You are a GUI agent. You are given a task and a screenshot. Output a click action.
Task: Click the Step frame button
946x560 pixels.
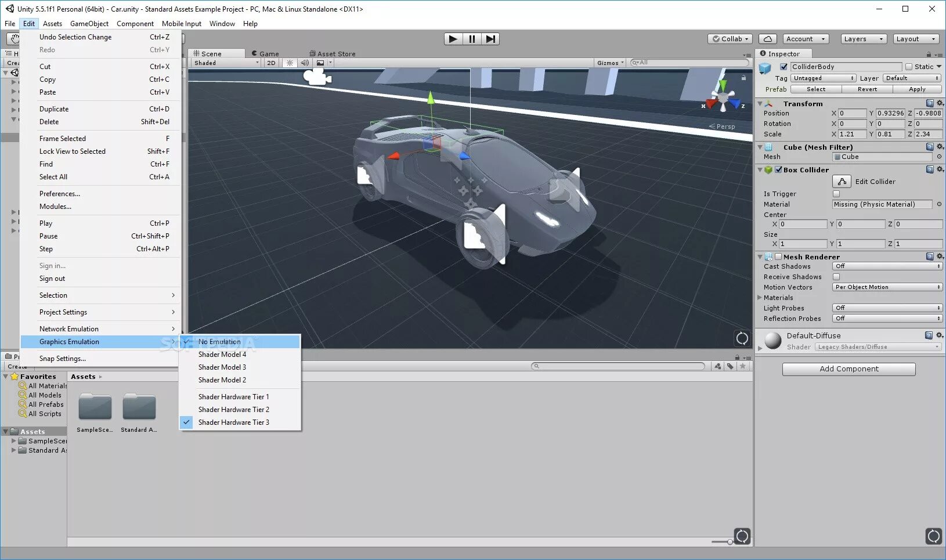click(490, 39)
